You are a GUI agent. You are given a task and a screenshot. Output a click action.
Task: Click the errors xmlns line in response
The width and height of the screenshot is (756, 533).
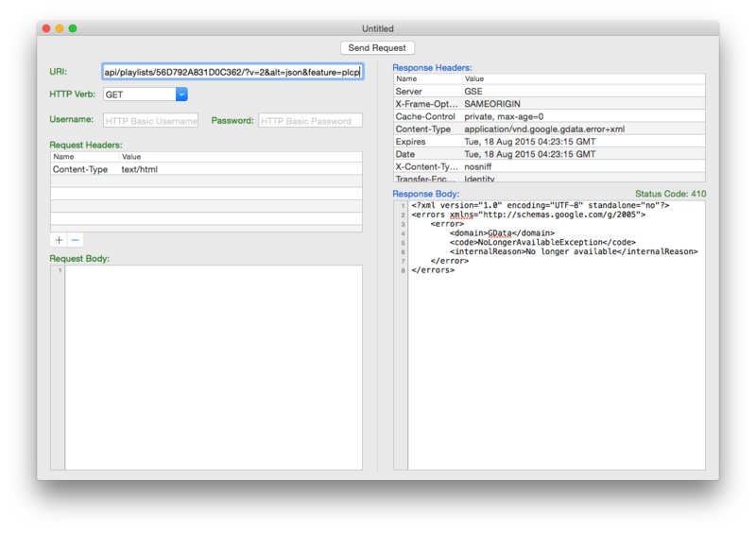point(528,215)
